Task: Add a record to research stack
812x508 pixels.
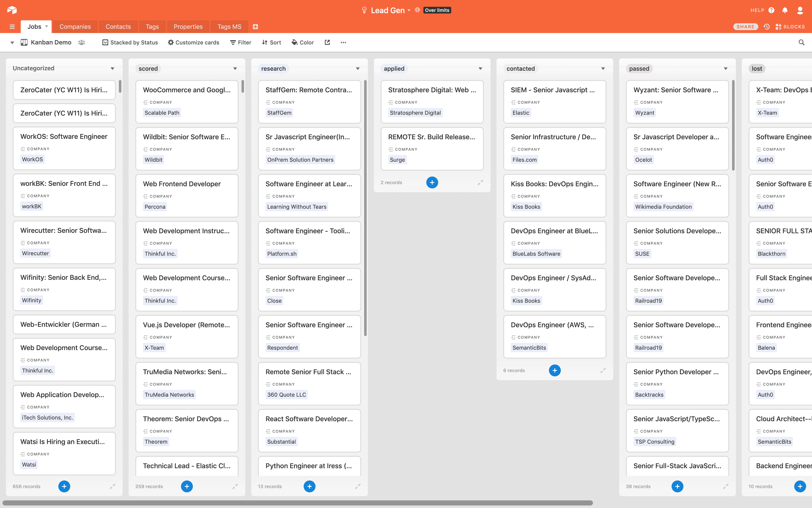Action: click(x=309, y=486)
